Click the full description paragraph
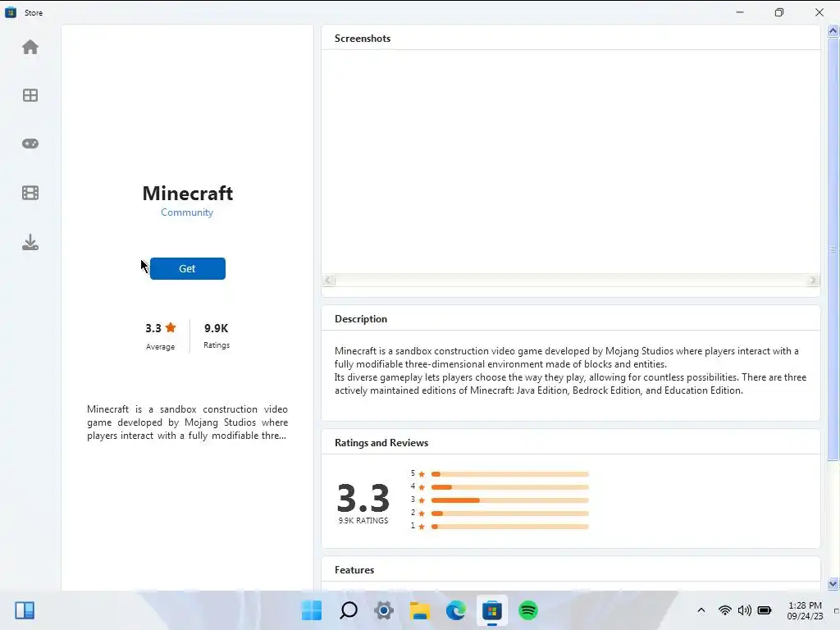This screenshot has width=840, height=630. coord(571,371)
